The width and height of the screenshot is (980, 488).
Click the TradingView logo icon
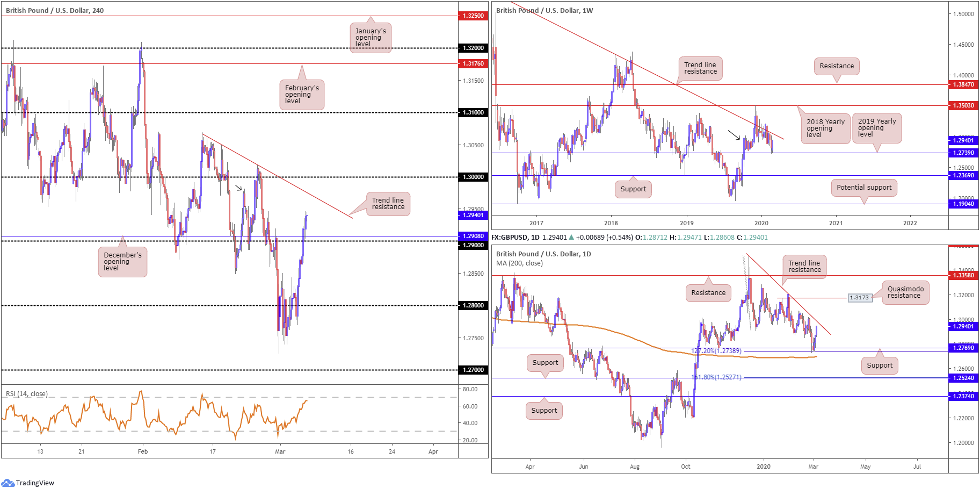8,483
